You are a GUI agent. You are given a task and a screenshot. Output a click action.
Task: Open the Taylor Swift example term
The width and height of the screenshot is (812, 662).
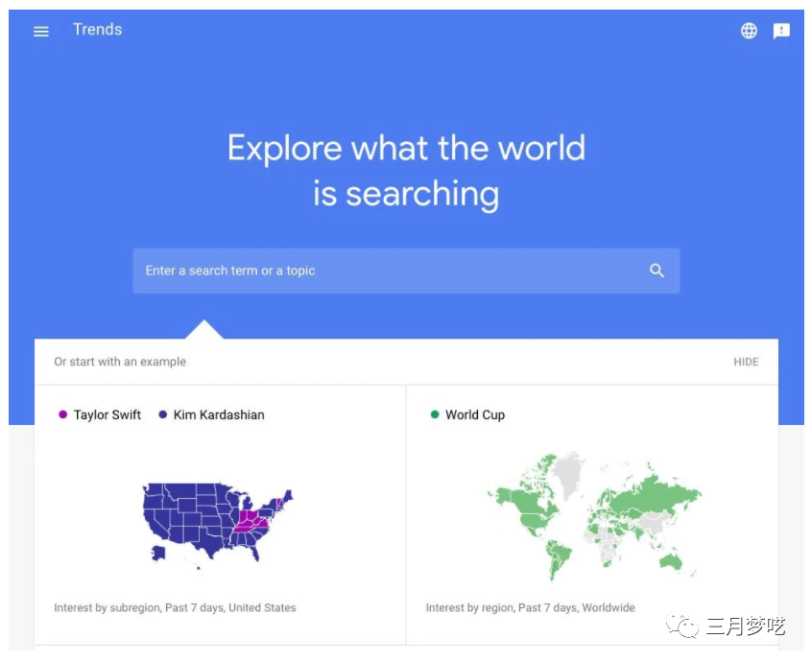tap(107, 414)
